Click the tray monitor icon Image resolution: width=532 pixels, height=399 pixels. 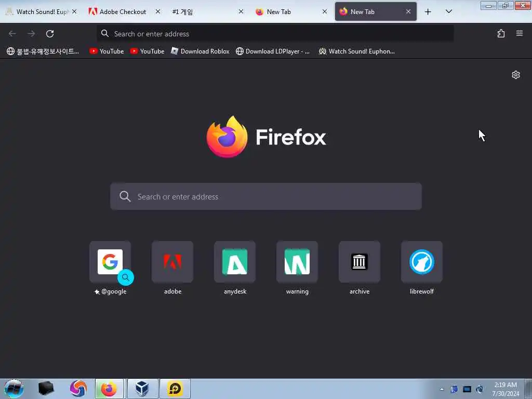467,389
